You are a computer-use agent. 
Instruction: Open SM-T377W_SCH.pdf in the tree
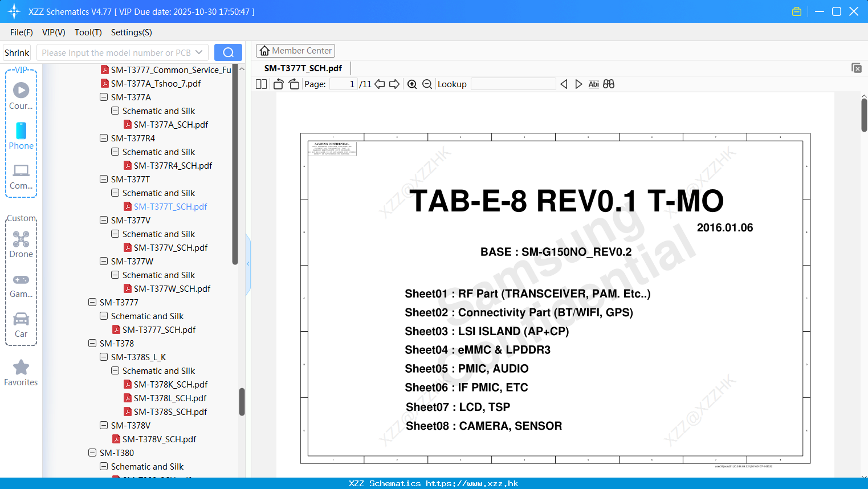[172, 288]
